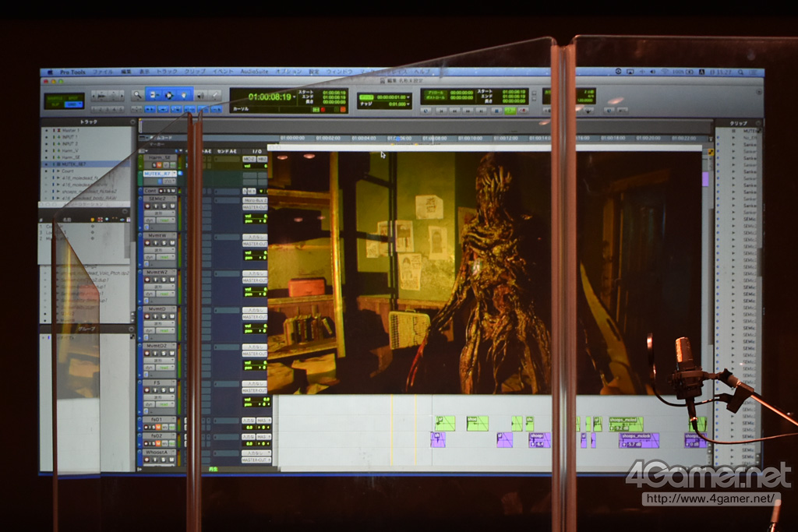This screenshot has width=798, height=532.
Task: Open the Pro Tools application menu
Action: pyautogui.click(x=72, y=72)
